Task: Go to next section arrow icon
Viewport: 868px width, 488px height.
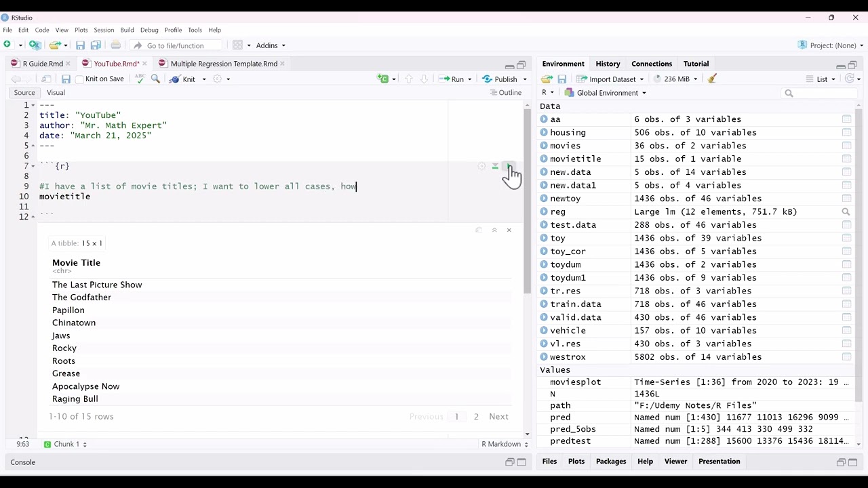Action: click(424, 79)
